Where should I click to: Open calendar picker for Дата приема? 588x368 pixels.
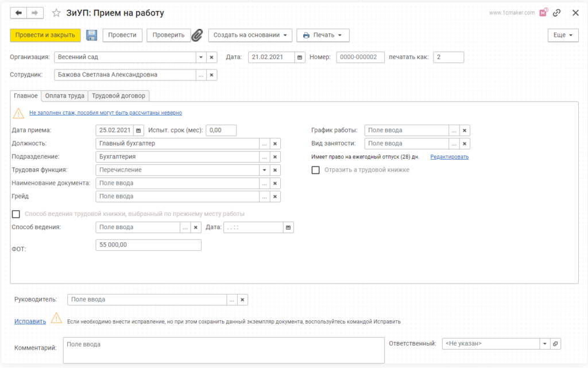pyautogui.click(x=138, y=130)
